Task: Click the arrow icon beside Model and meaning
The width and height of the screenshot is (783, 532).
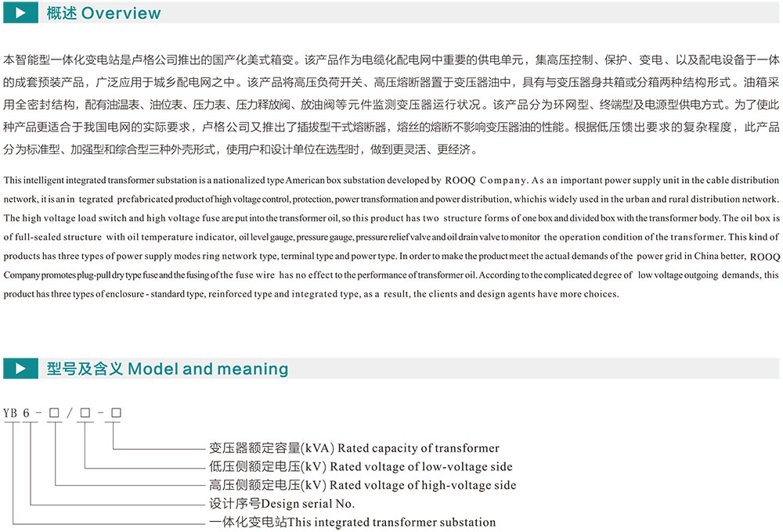Action: [x=20, y=368]
